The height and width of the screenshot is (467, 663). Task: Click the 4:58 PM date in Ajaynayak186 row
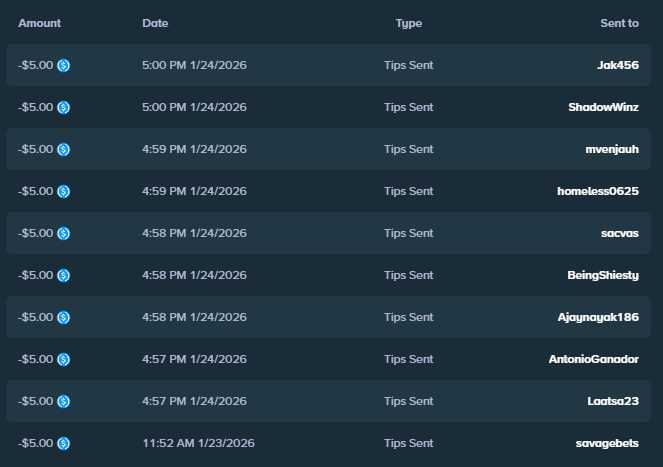coord(195,317)
